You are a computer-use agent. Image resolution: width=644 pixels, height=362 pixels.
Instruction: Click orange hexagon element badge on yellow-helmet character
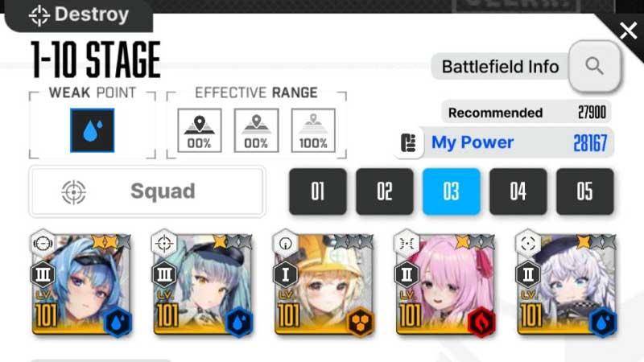coord(360,323)
